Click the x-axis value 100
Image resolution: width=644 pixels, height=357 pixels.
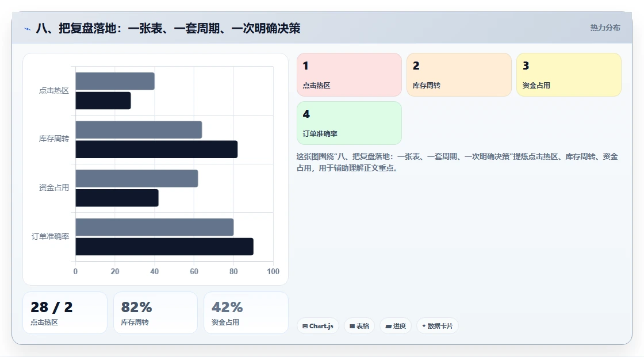pos(273,271)
